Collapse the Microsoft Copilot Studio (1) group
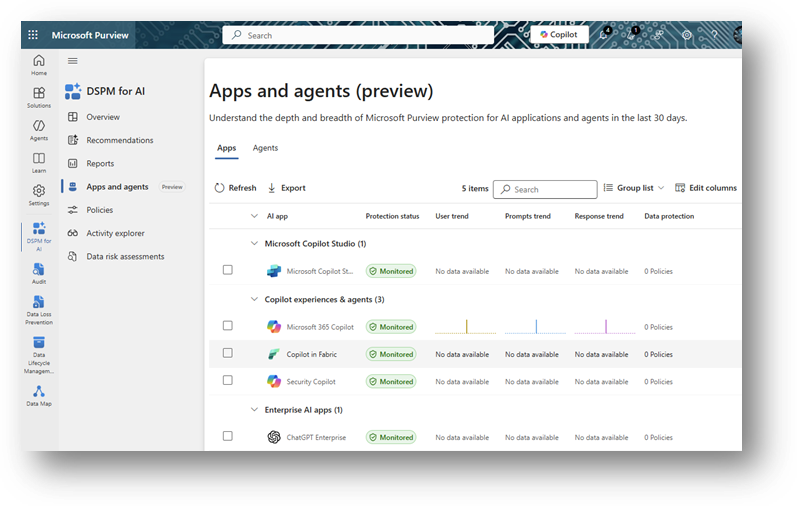This screenshot has height=506, width=797. point(254,244)
